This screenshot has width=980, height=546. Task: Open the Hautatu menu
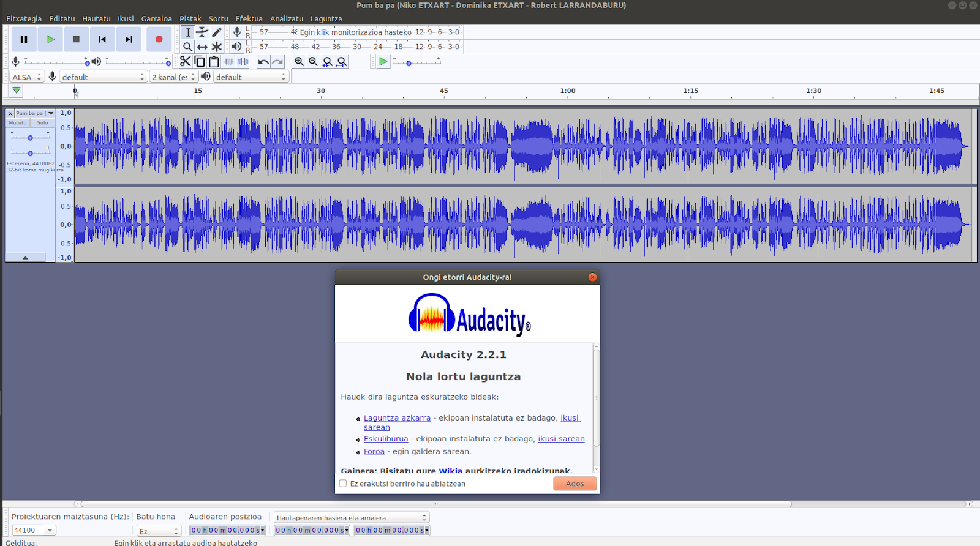(x=96, y=19)
